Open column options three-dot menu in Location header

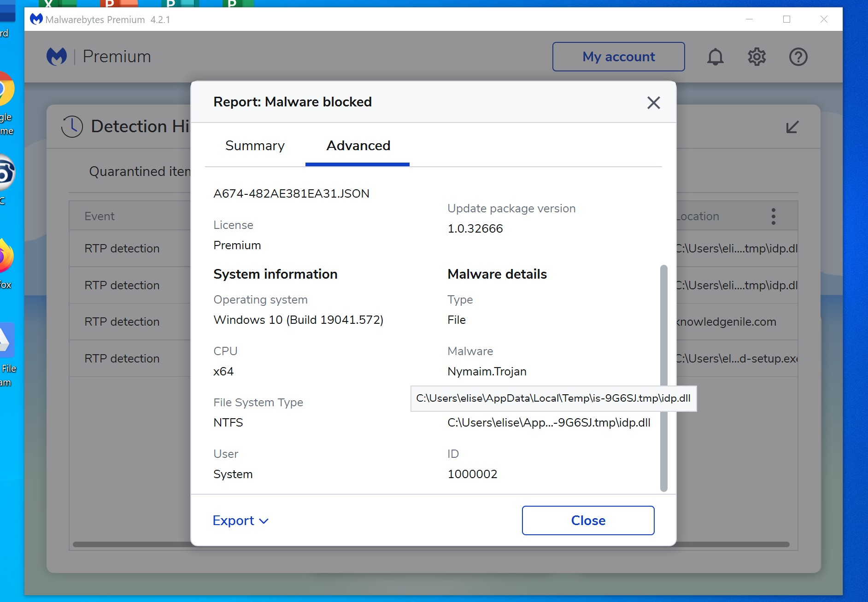(x=773, y=216)
